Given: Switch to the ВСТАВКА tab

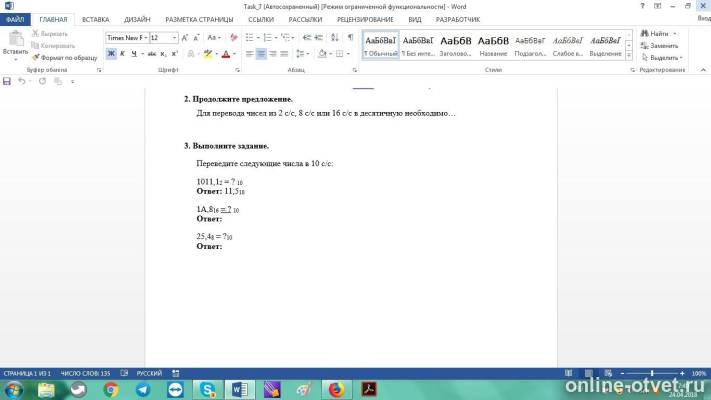Looking at the screenshot, I should (x=95, y=20).
